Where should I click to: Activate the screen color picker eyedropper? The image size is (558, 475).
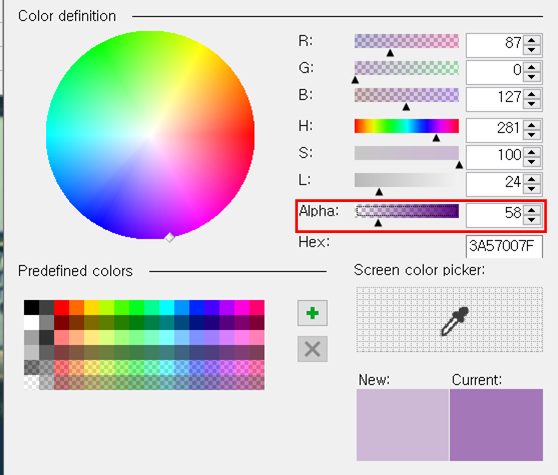[449, 320]
